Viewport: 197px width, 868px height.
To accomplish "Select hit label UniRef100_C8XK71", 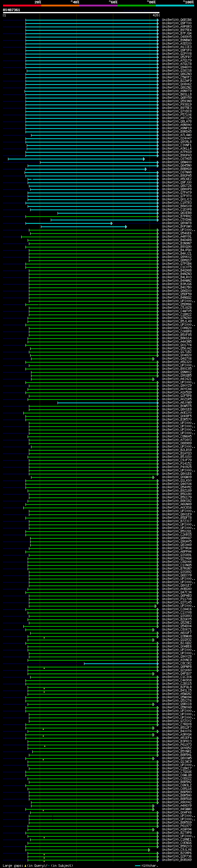I will coord(176,629).
